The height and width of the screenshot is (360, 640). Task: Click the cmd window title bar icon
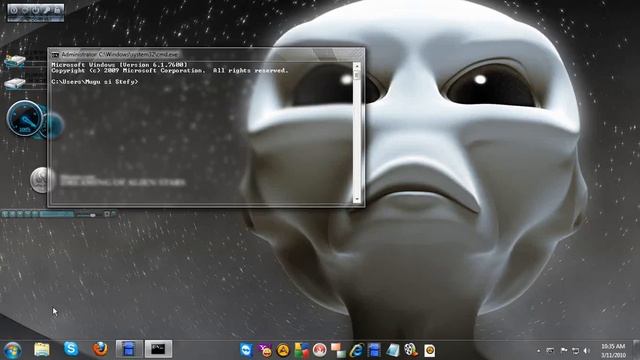[x=55, y=54]
